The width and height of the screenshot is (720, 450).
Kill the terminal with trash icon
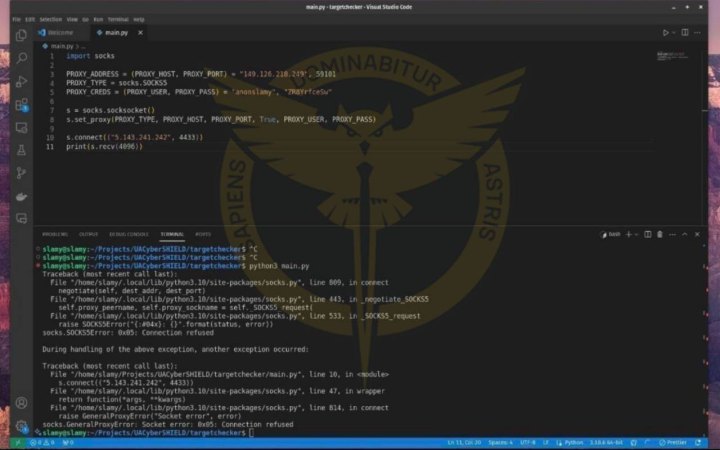point(661,234)
